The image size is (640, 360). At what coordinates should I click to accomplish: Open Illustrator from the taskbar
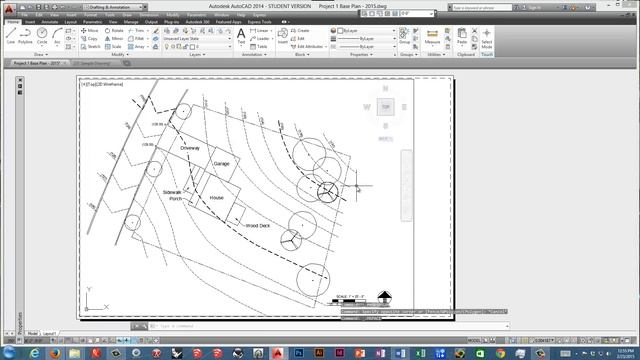tap(319, 353)
